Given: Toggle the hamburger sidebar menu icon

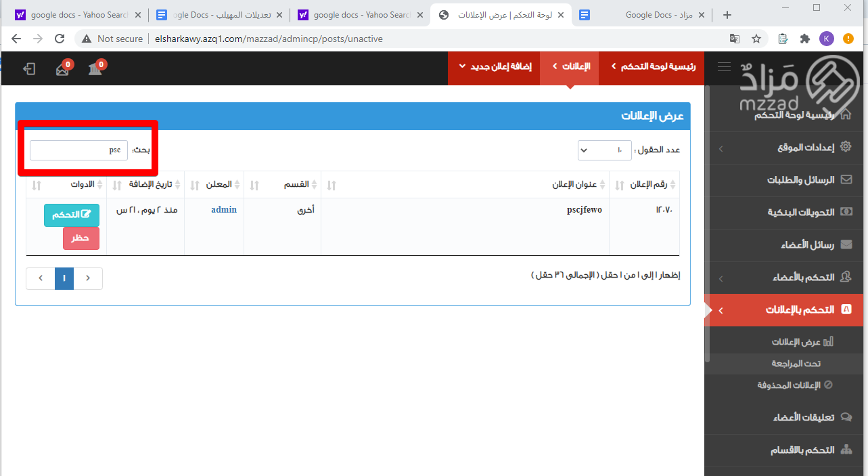Looking at the screenshot, I should 724,66.
